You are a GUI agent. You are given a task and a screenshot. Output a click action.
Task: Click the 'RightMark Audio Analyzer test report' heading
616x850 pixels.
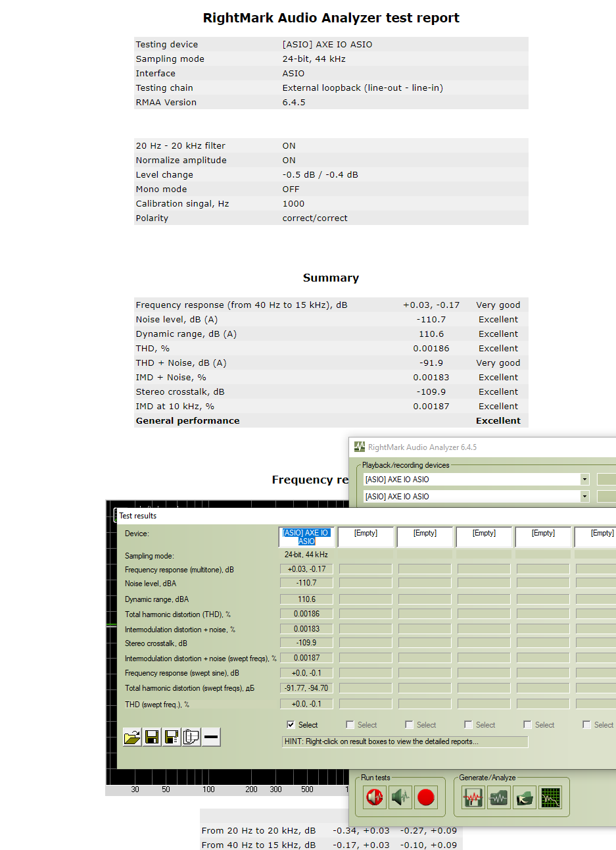coord(331,18)
